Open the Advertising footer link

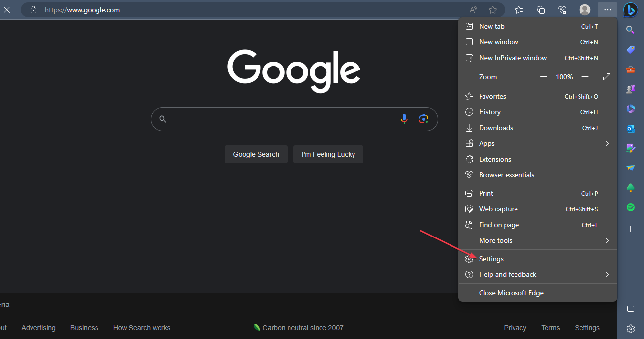tap(38, 328)
